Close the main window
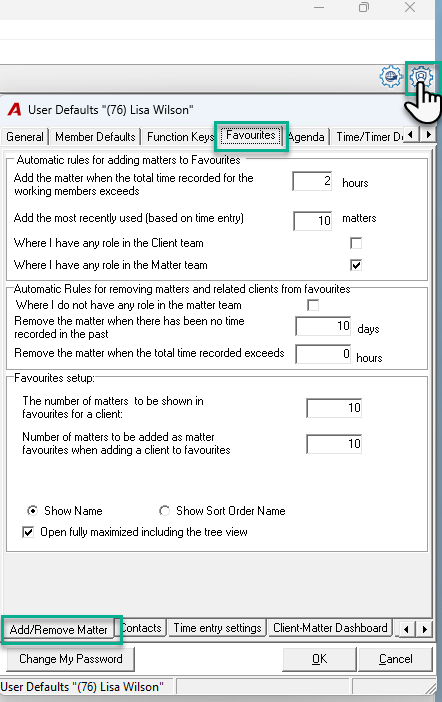 [x=410, y=8]
